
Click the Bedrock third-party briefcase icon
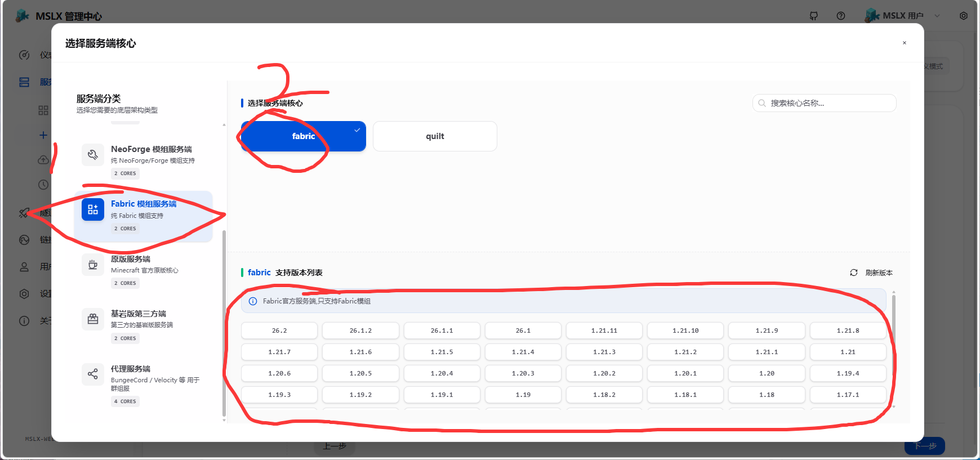[93, 319]
